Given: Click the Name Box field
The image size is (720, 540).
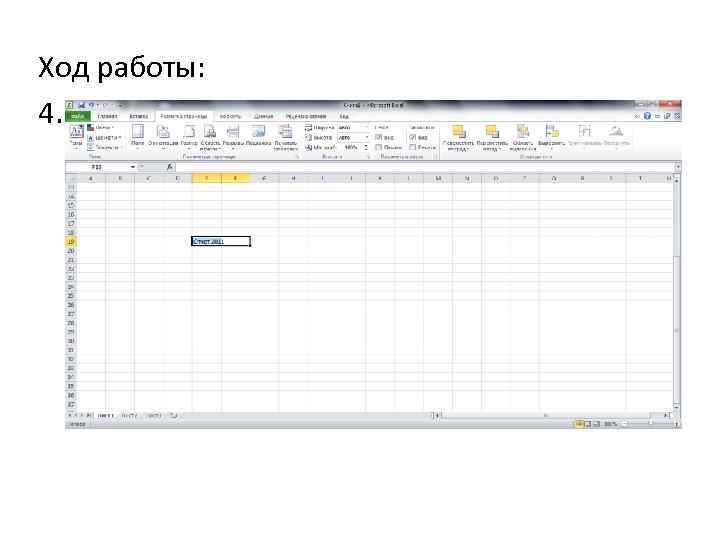Looking at the screenshot, I should click(98, 167).
